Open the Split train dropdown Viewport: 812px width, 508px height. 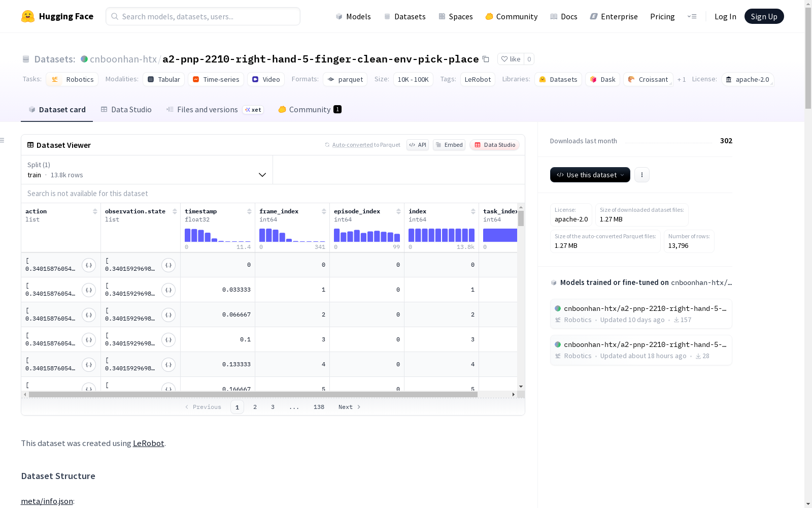[x=147, y=170]
